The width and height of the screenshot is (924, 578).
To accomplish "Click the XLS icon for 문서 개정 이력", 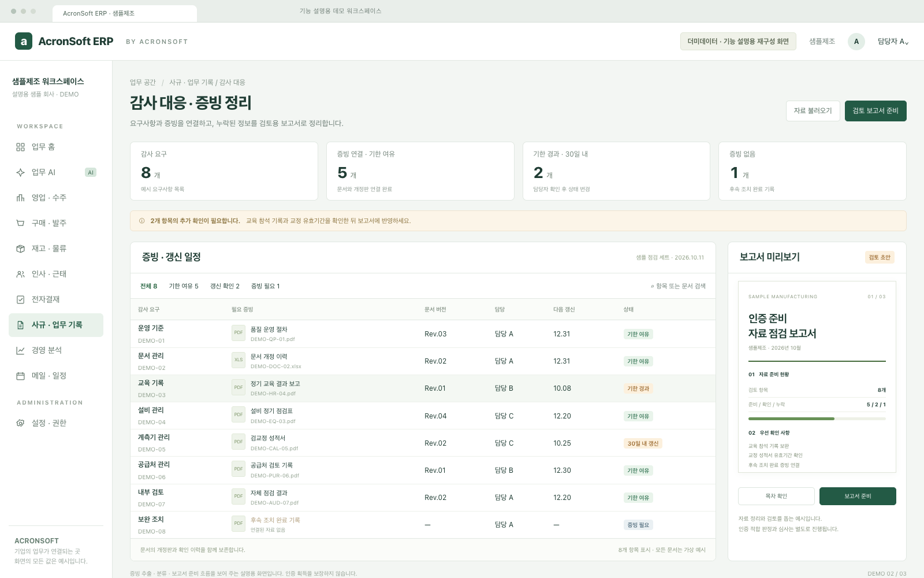I will click(239, 360).
